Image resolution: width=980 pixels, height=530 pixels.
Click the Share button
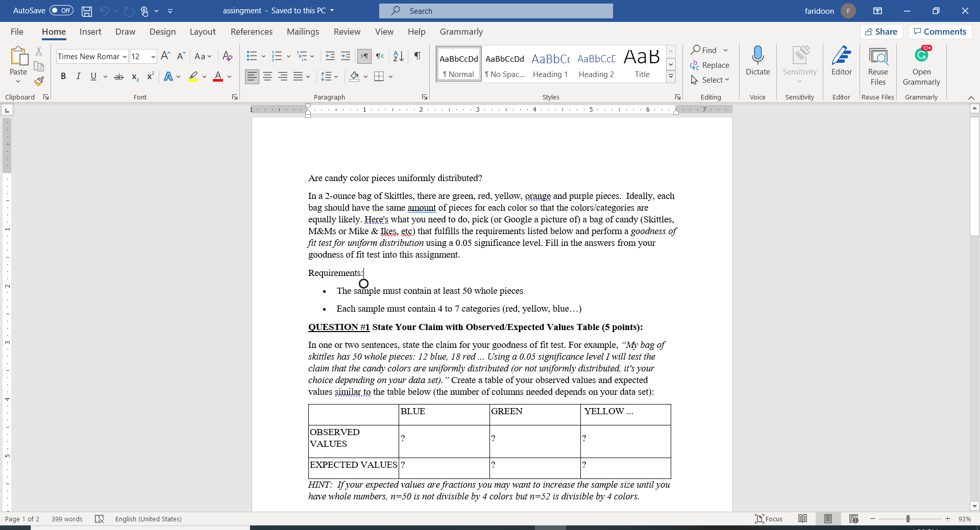pyautogui.click(x=881, y=32)
